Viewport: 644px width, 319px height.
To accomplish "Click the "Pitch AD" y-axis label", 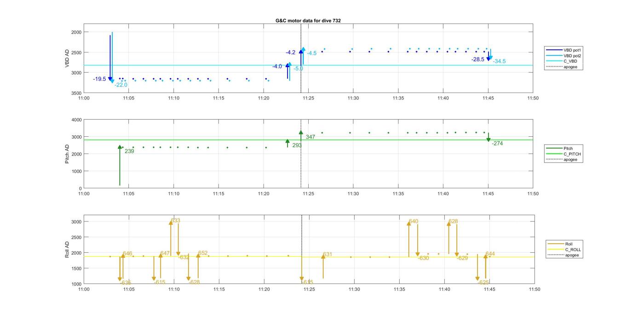I will pos(67,154).
